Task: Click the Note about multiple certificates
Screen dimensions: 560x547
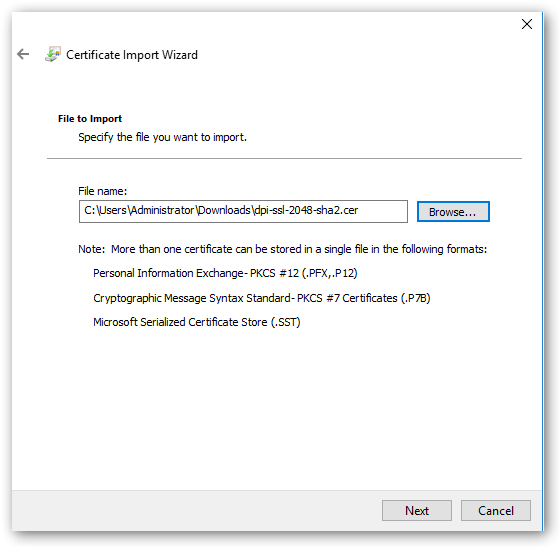Action: pyautogui.click(x=282, y=249)
